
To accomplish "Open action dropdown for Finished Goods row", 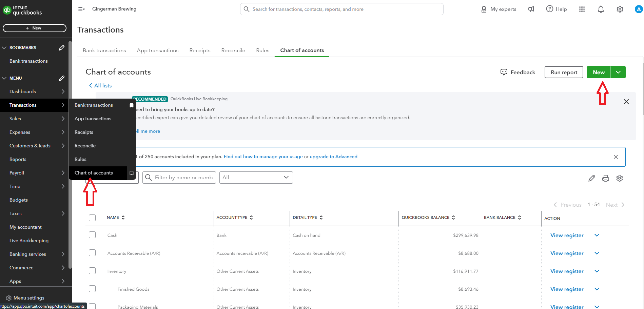I will 597,289.
